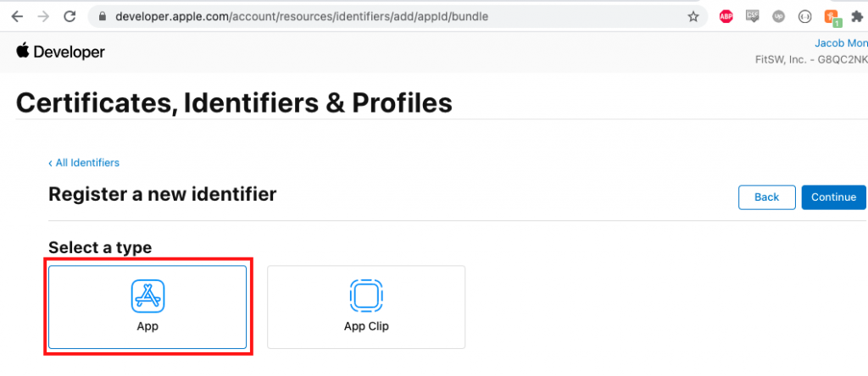
Task: Click the Continue button
Action: point(834,197)
